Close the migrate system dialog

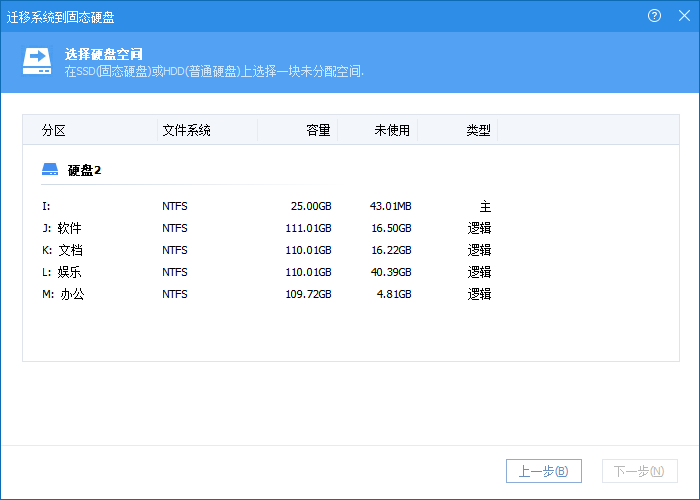coord(684,16)
